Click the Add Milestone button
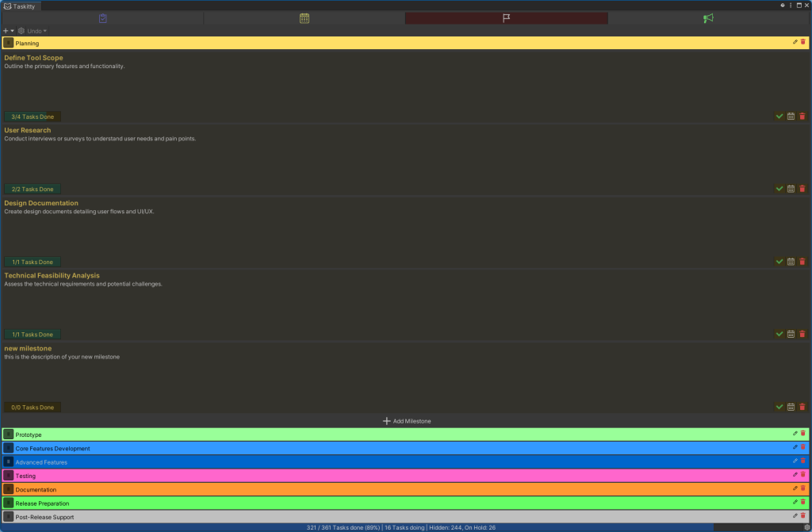The height and width of the screenshot is (532, 812). point(406,421)
